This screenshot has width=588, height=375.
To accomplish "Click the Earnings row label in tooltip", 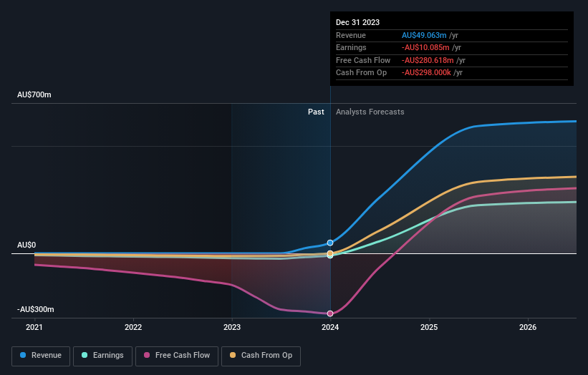I will (351, 47).
